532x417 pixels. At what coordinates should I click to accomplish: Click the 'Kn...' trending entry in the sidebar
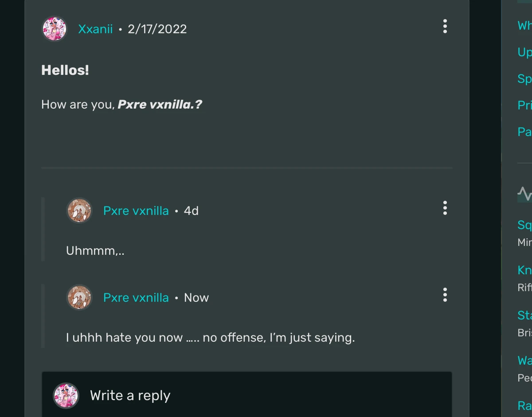(524, 269)
